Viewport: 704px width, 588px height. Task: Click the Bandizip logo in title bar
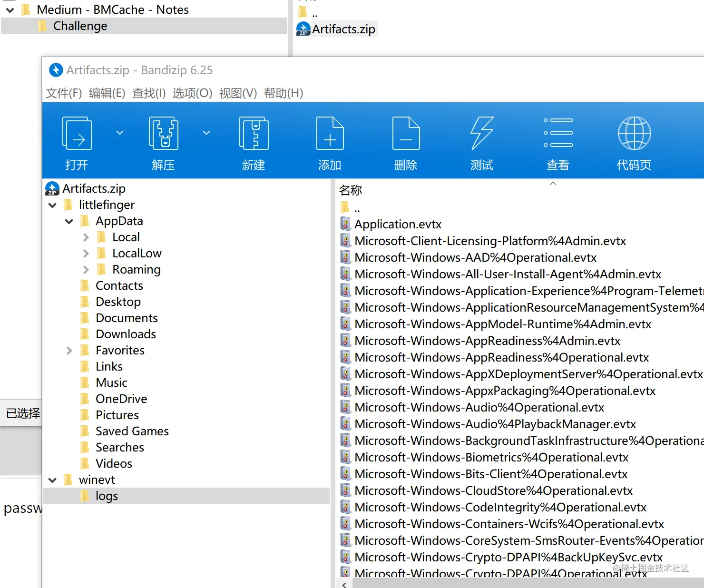click(x=56, y=70)
